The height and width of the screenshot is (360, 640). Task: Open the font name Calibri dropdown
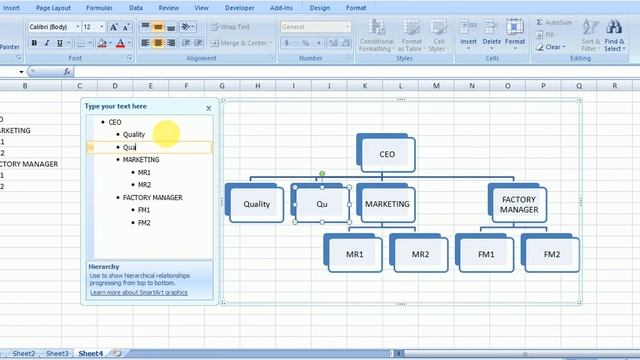click(x=78, y=27)
